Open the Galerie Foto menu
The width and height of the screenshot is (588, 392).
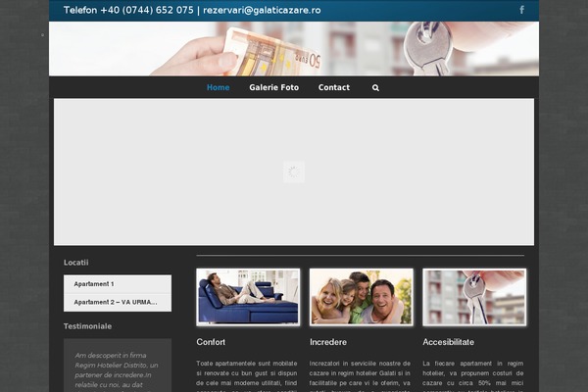click(x=273, y=87)
